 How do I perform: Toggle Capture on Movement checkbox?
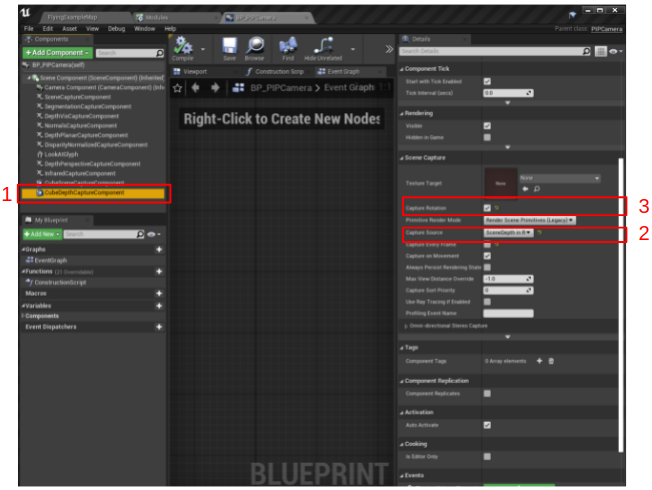[x=487, y=256]
